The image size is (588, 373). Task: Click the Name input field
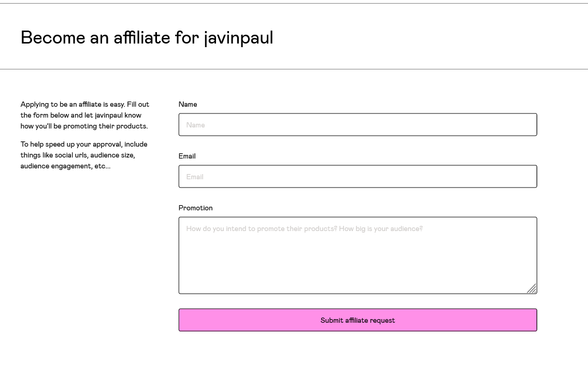click(357, 124)
